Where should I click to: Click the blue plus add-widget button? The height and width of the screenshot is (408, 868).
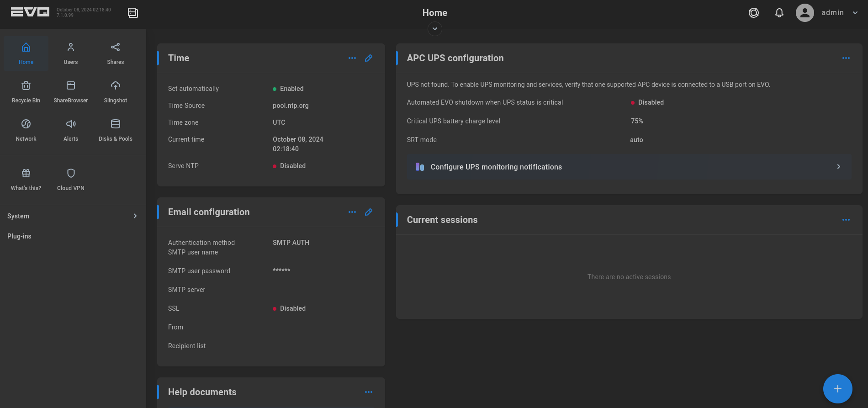(838, 389)
